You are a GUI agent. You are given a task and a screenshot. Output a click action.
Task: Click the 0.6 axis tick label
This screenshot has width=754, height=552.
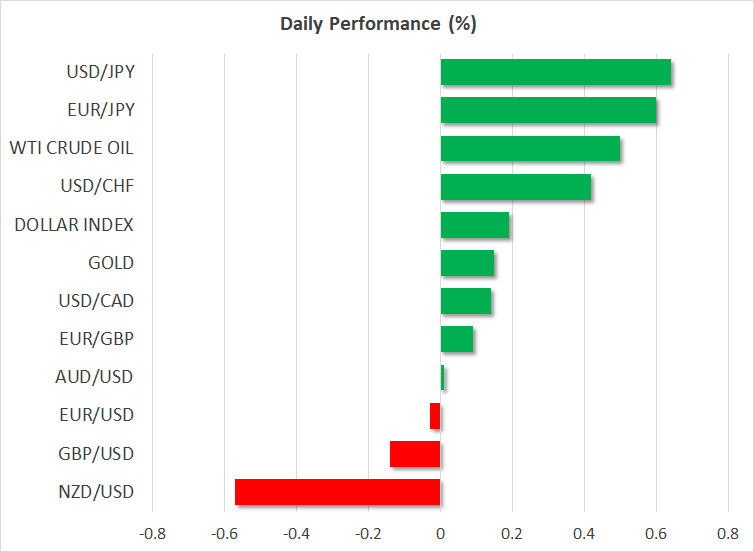[656, 531]
